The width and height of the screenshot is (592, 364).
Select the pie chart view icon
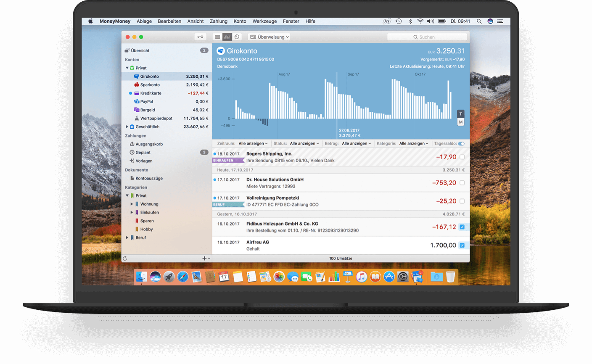point(237,37)
